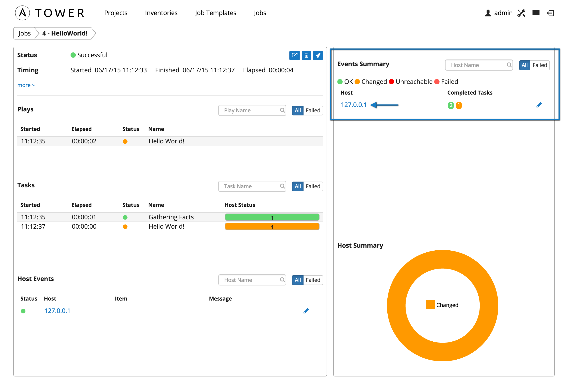568x392 pixels.
Task: Relaunch the job with the rocket icon
Action: (x=318, y=55)
